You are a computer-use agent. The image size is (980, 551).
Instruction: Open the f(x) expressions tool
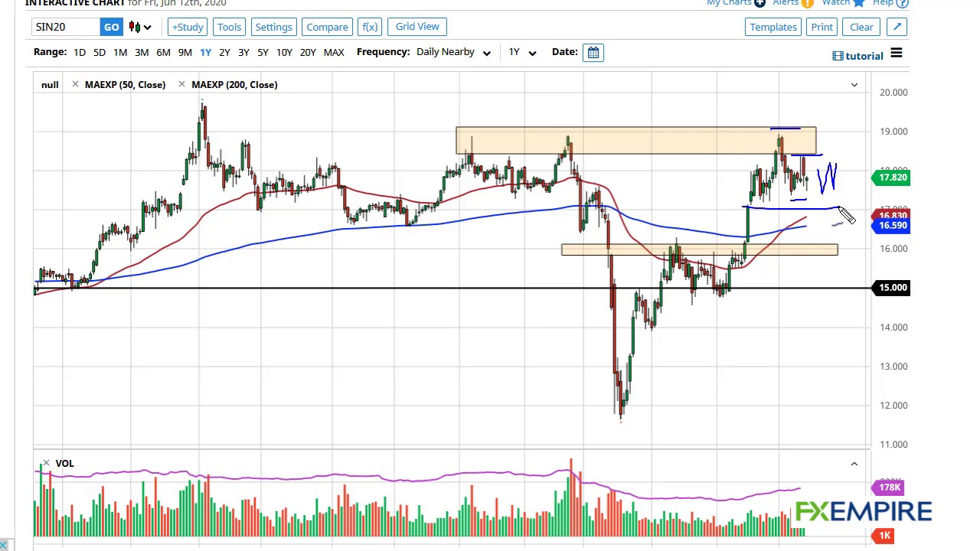tap(370, 27)
